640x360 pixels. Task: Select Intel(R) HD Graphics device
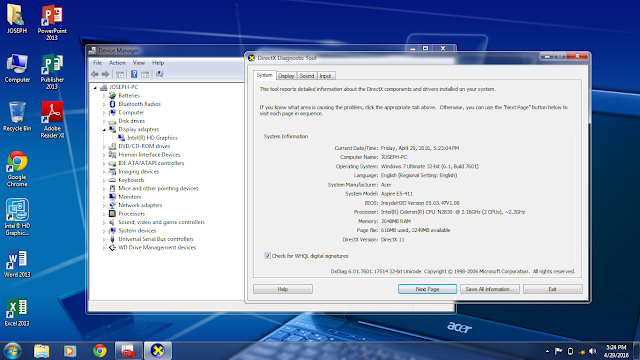pos(152,138)
